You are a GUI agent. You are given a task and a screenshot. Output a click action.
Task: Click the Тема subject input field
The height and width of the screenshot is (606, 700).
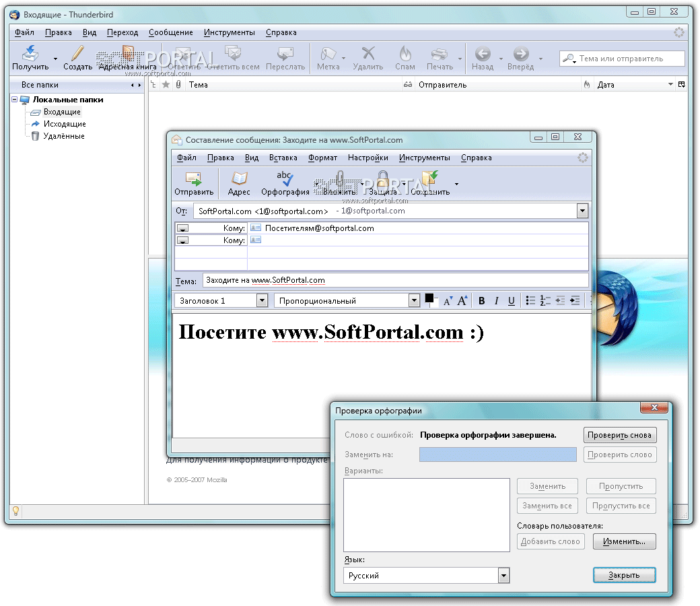[395, 281]
